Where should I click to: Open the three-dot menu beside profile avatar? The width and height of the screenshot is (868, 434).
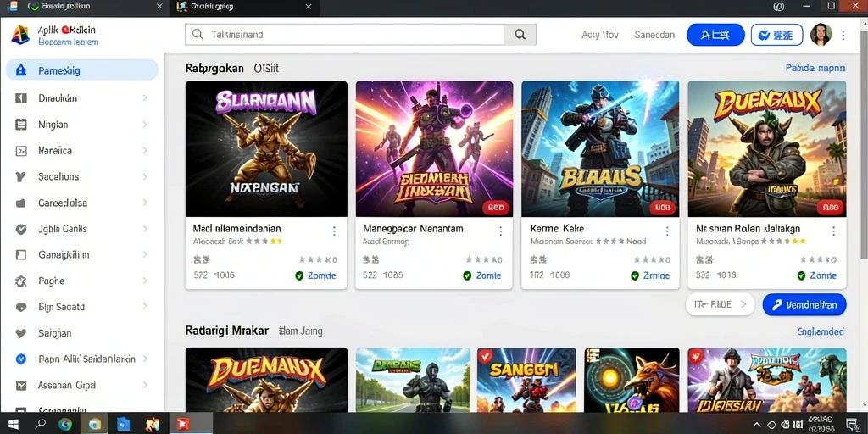[x=843, y=36]
